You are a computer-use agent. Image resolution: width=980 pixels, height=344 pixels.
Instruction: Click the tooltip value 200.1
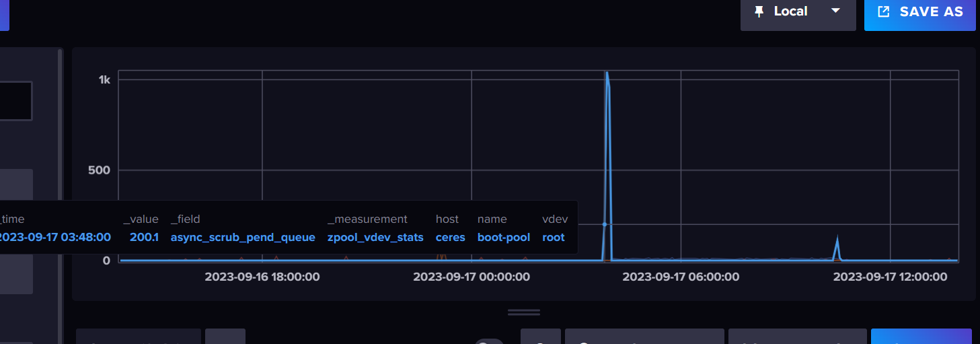tap(145, 237)
